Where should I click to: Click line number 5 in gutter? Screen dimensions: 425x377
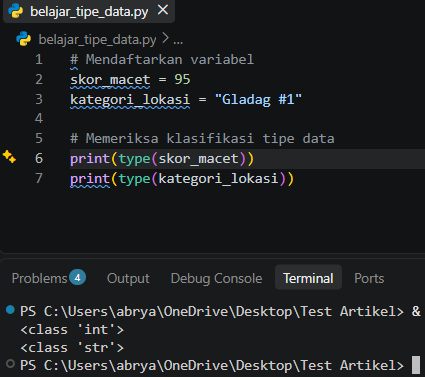point(39,138)
